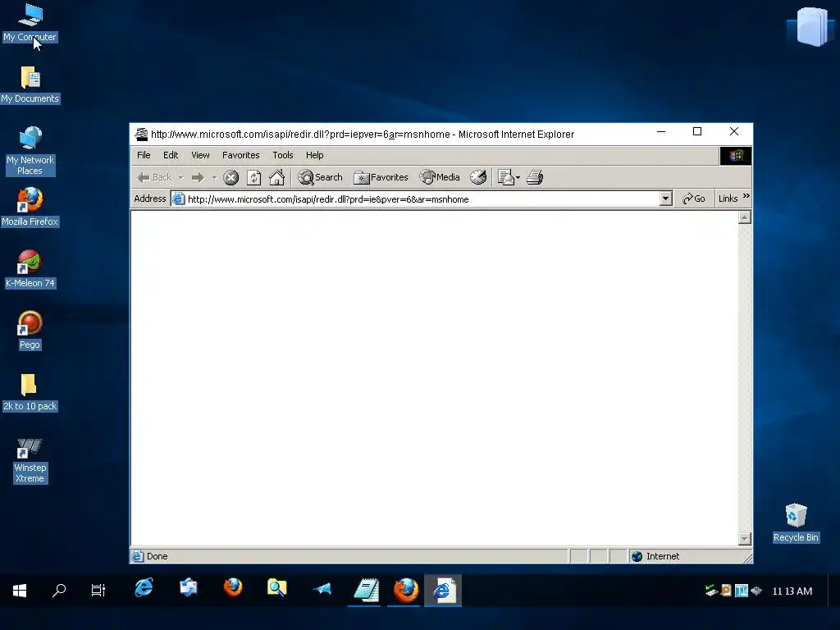Maximize the Internet Explorer window

[697, 132]
